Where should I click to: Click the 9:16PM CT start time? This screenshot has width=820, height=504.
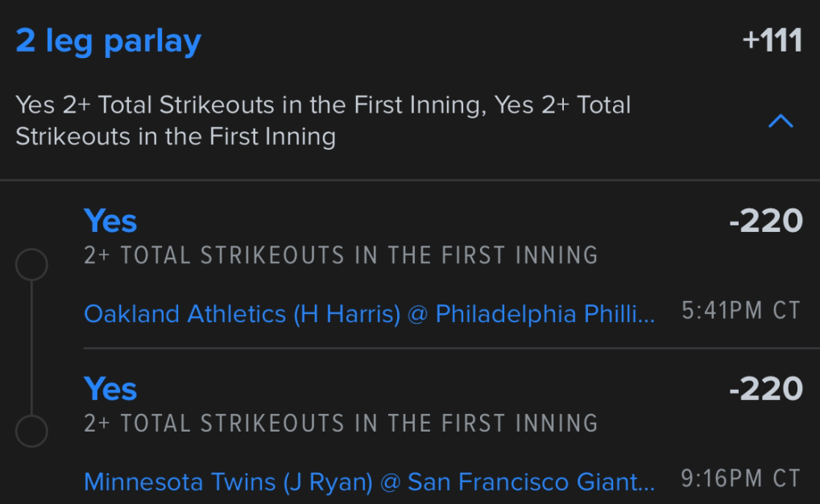[741, 480]
